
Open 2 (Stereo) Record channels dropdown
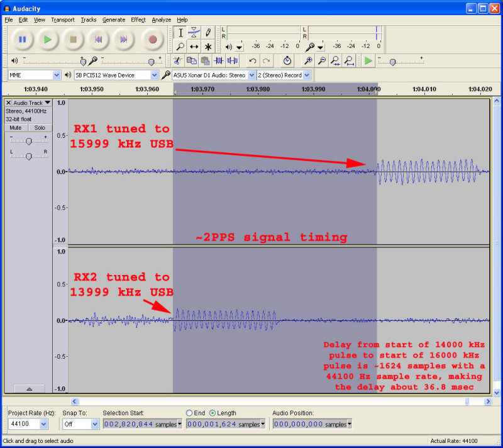click(307, 75)
